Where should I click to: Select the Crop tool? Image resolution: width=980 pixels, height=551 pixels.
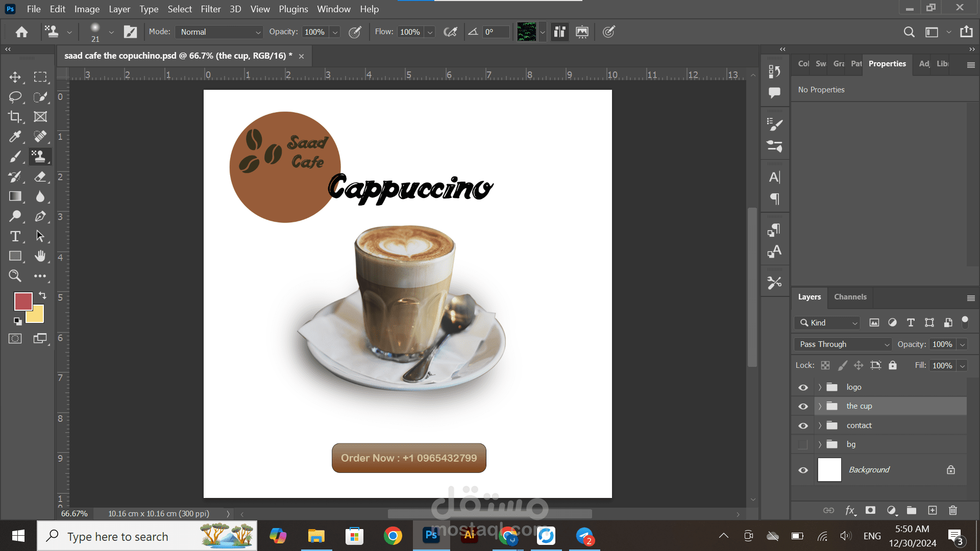pos(15,117)
